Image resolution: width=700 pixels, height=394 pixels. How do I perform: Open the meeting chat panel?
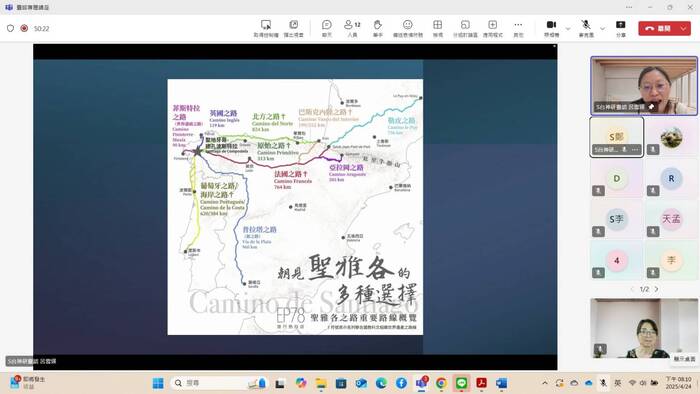click(x=327, y=28)
